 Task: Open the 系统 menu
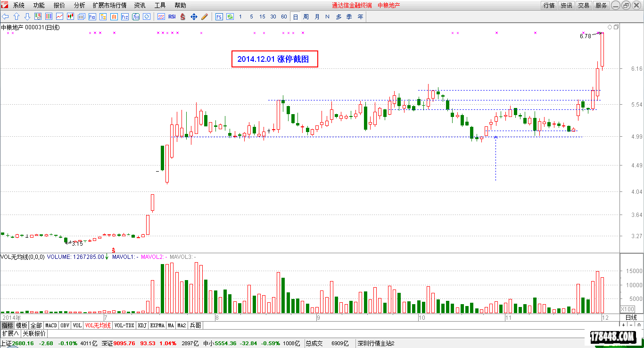point(19,5)
